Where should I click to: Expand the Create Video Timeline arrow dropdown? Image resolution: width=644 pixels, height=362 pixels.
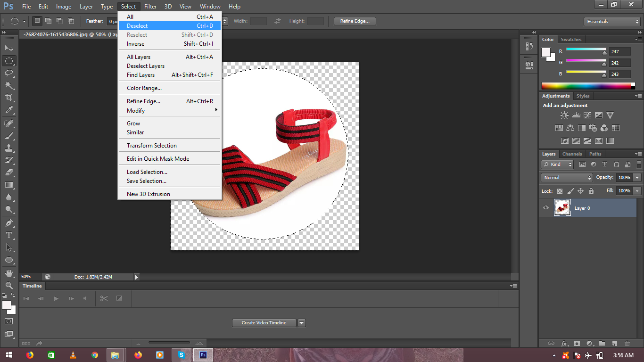click(x=302, y=323)
